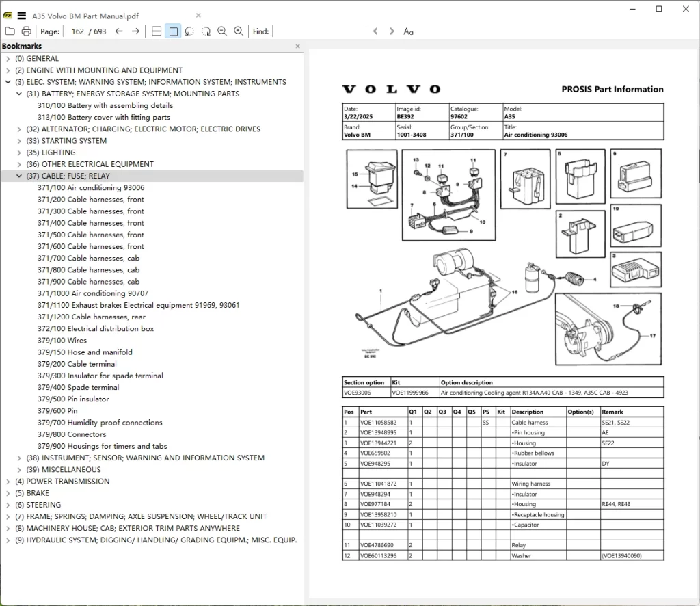The image size is (700, 606).
Task: Open 379/600 Pin bookmark
Action: coord(57,411)
